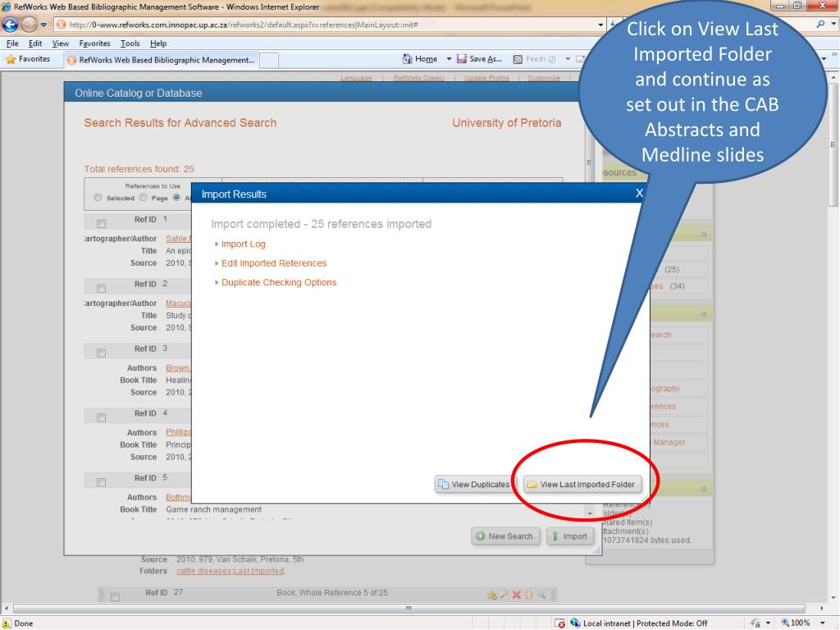Tick the checkbox for Ref ID 27

pyautogui.click(x=115, y=596)
